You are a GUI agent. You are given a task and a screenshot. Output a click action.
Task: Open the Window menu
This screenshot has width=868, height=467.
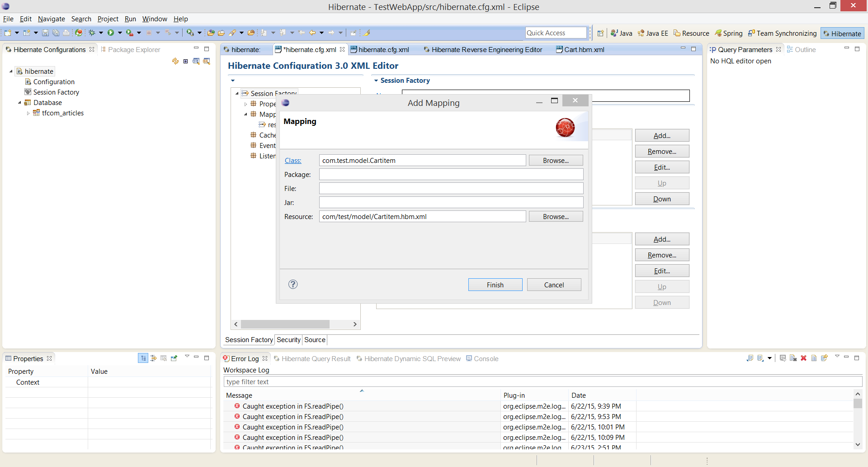click(155, 19)
